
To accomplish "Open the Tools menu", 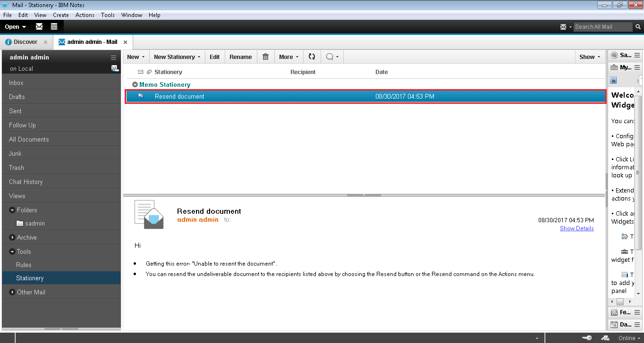I will 108,15.
